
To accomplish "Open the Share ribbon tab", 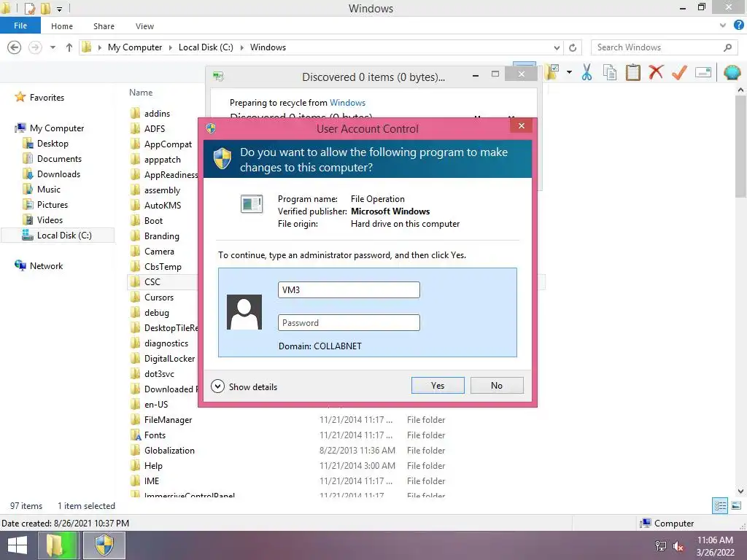I will 104,26.
